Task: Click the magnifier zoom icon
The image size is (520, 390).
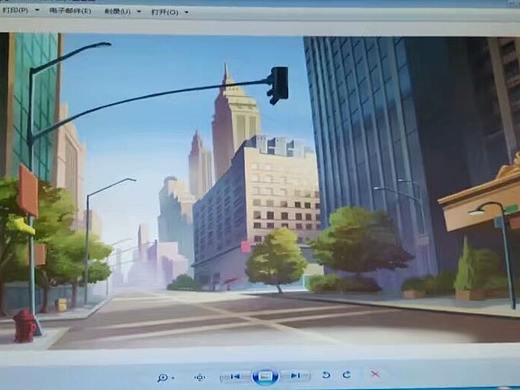Action: coord(163,378)
